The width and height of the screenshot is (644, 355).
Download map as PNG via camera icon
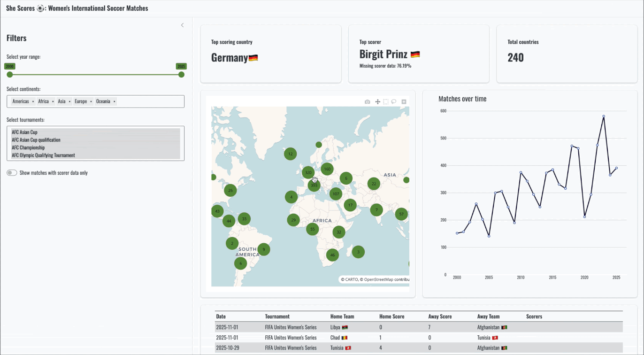point(368,102)
